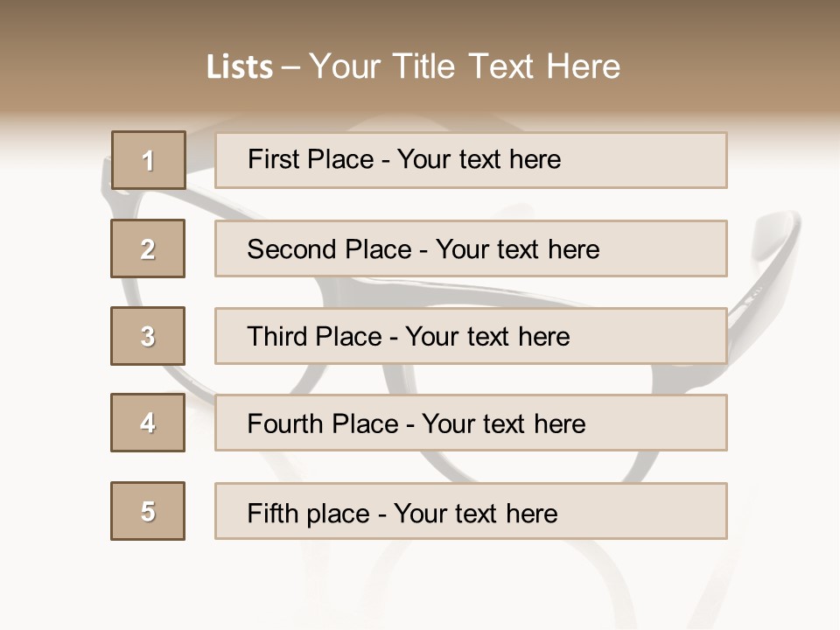Click 'Your text here' in Second Place row

(517, 249)
